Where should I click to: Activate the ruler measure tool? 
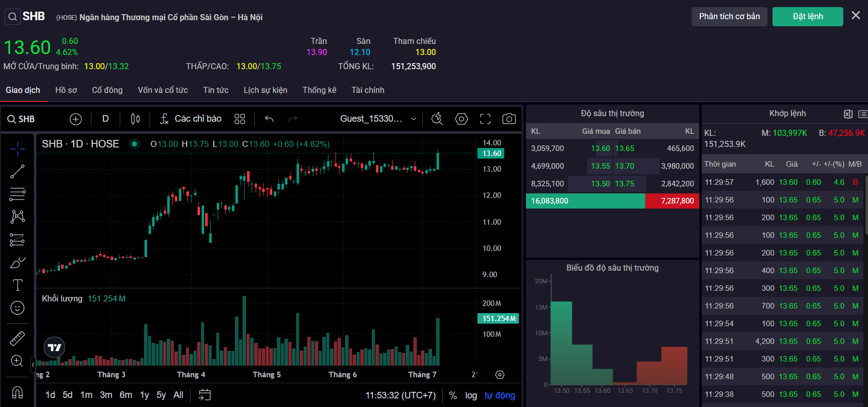click(18, 338)
